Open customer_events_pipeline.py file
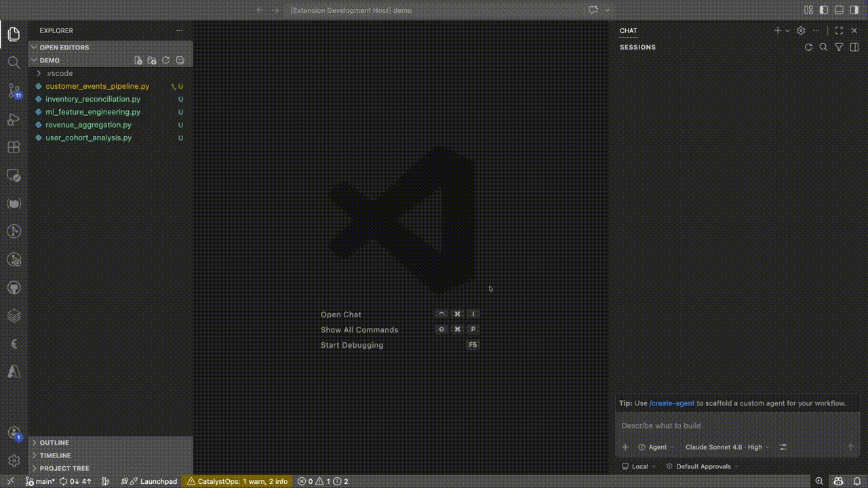Screen dimensions: 868x488 111,86
